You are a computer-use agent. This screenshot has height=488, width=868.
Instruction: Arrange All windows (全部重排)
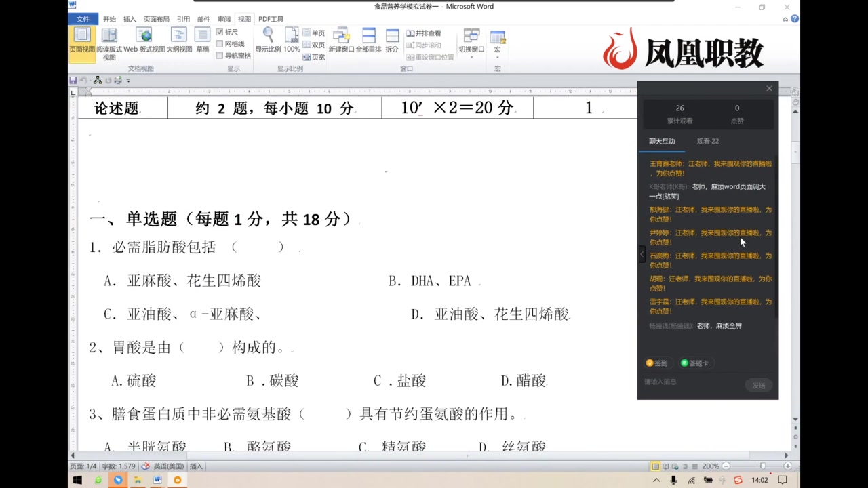tap(368, 41)
